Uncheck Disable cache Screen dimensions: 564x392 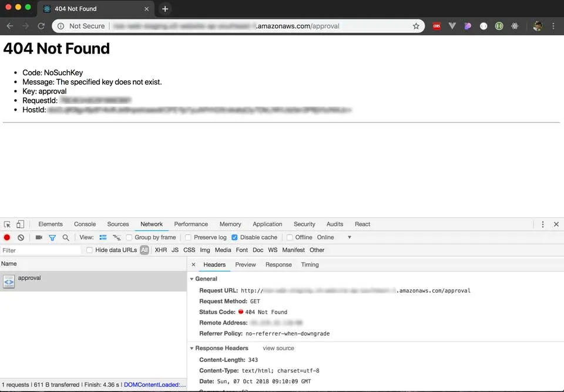(x=235, y=237)
